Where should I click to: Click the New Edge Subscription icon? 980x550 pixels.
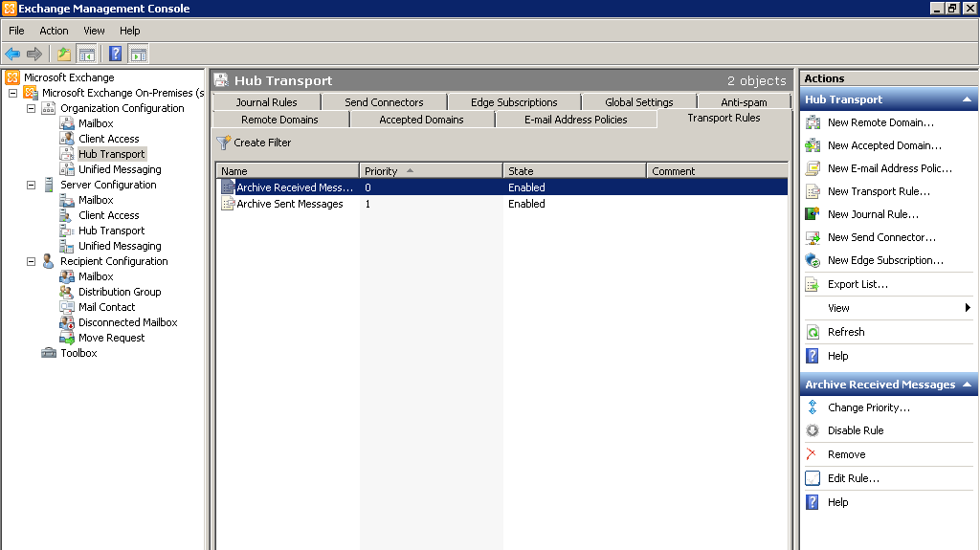click(813, 260)
